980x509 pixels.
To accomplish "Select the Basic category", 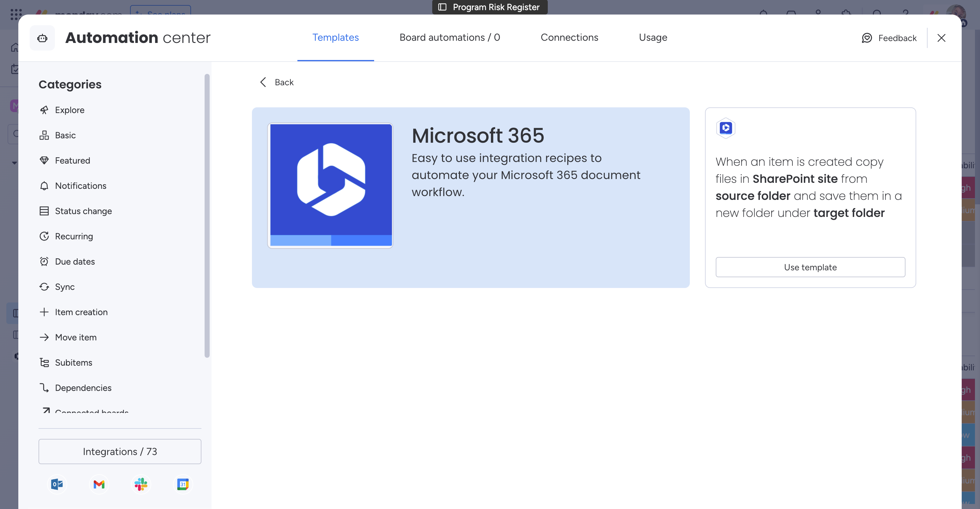I will click(65, 135).
